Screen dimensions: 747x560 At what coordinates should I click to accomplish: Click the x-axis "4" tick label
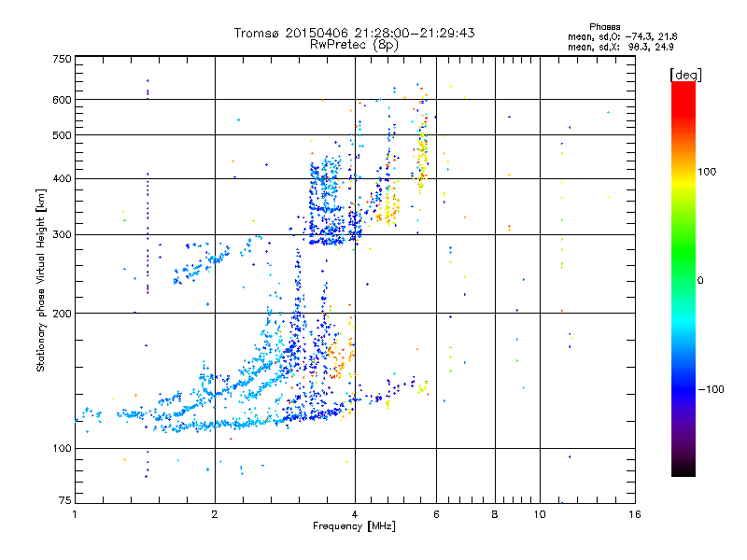pyautogui.click(x=355, y=514)
